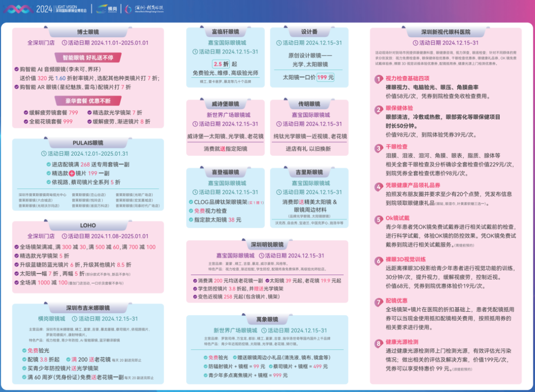Click red plus icon in 精选款镜片 199 line

(71, 173)
